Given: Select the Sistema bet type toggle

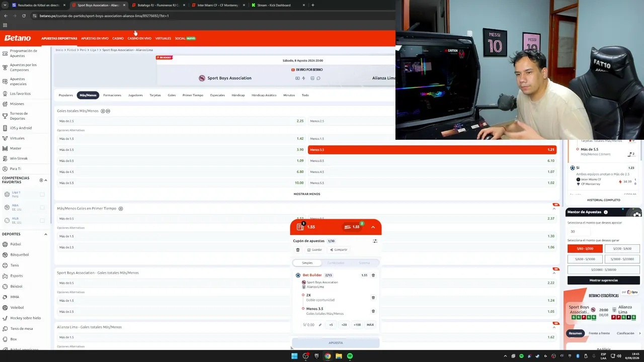Looking at the screenshot, I should point(364,263).
